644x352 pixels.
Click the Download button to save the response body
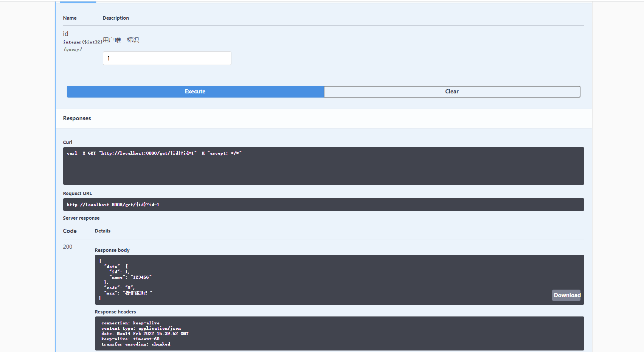pyautogui.click(x=566, y=295)
